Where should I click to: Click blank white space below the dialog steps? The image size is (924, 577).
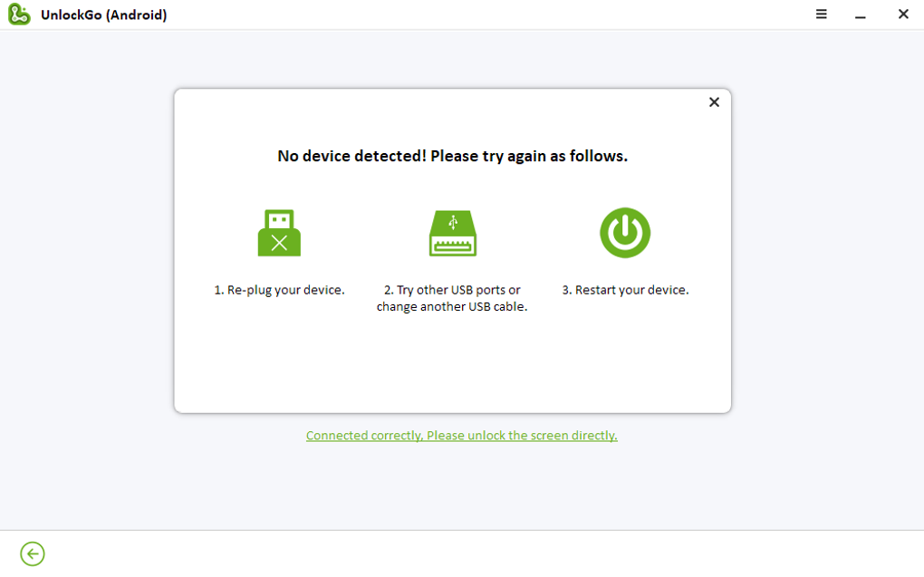click(x=452, y=367)
